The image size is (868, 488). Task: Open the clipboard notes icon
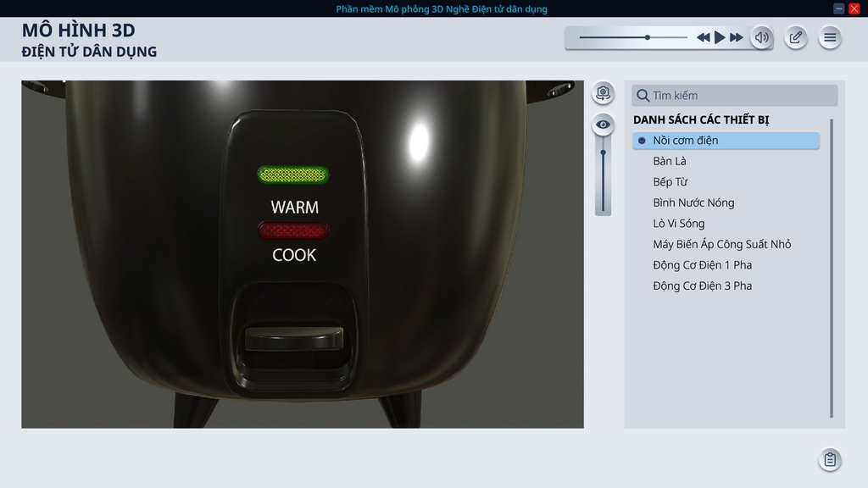pyautogui.click(x=830, y=460)
